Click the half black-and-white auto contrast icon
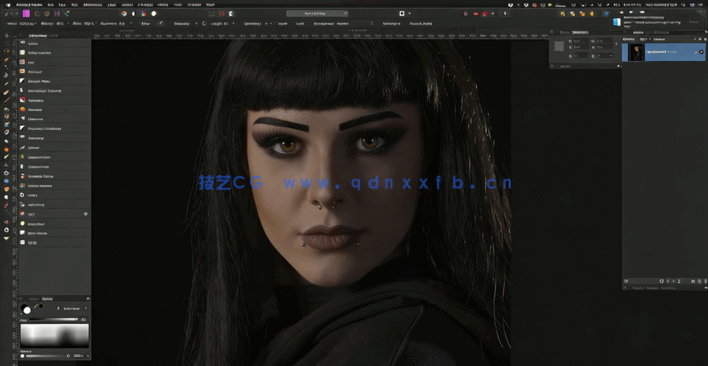The width and height of the screenshot is (708, 366). click(x=134, y=14)
